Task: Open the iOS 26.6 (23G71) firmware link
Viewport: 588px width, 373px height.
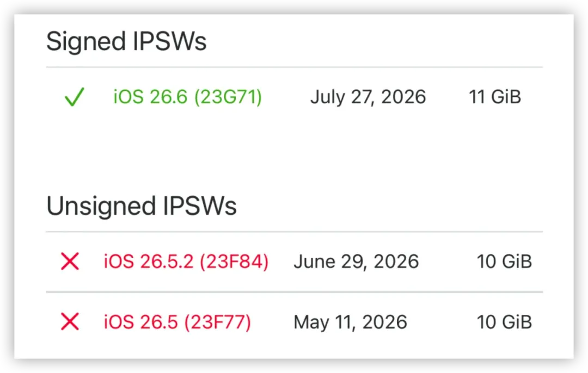Action: 187,97
